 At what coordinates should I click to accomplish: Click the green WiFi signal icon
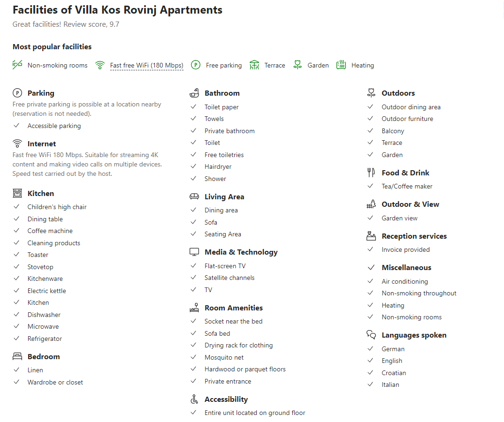click(100, 65)
